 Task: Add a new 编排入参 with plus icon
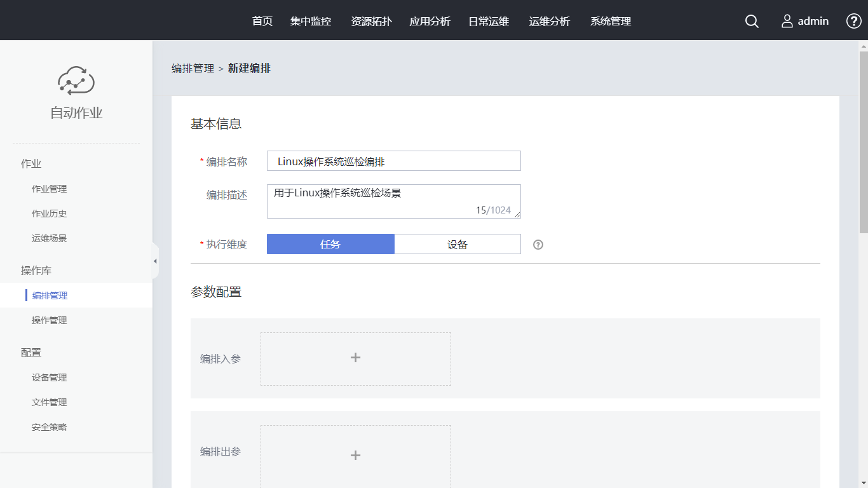pos(355,358)
